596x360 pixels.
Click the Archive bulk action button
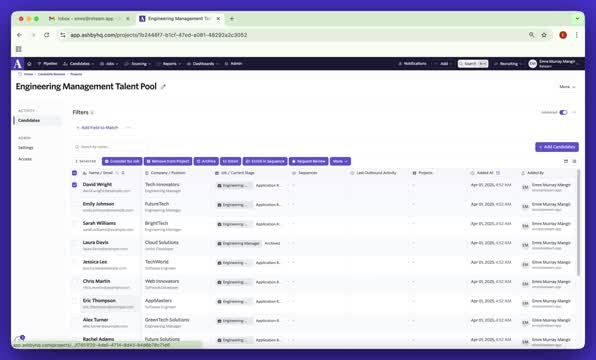point(206,162)
